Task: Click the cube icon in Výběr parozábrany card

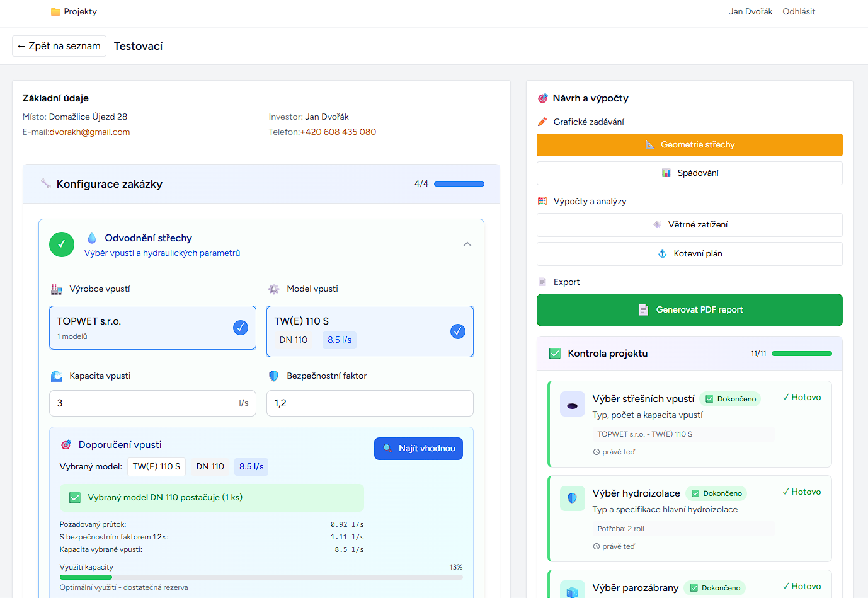Action: (x=573, y=592)
